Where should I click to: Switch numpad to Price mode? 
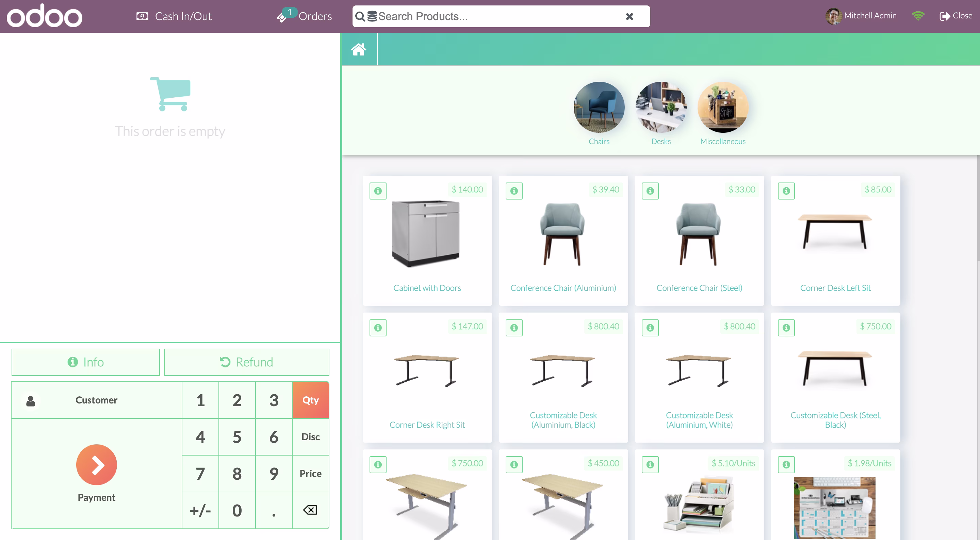pos(310,474)
